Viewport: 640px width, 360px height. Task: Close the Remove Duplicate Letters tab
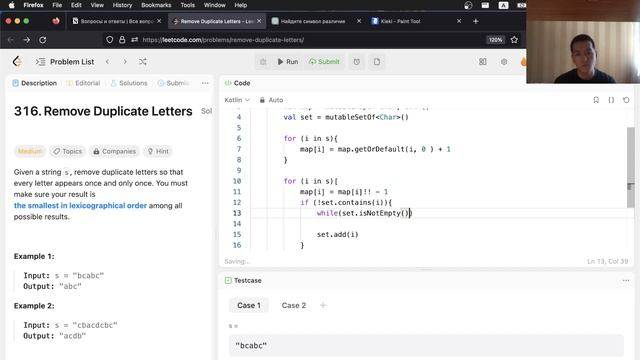tap(259, 21)
